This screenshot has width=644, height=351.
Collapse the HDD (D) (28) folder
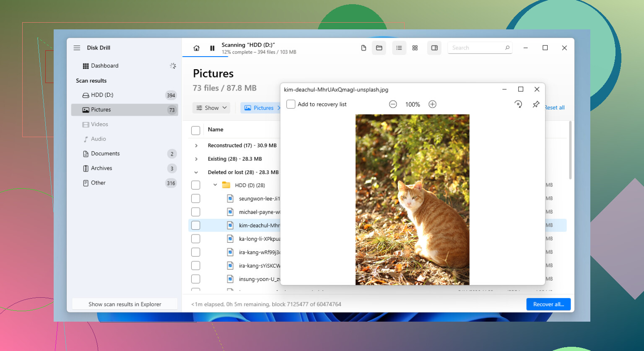click(x=215, y=185)
